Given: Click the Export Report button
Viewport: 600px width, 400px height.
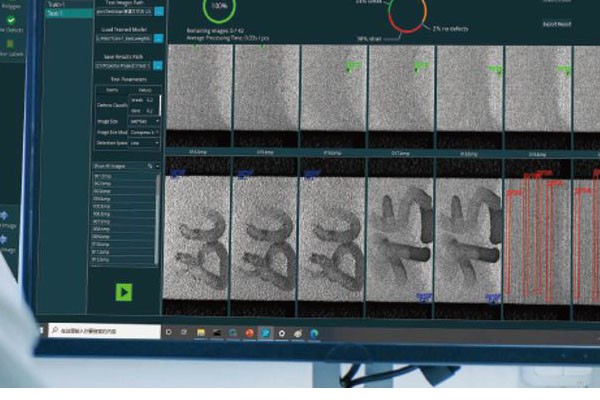Looking at the screenshot, I should (x=557, y=24).
